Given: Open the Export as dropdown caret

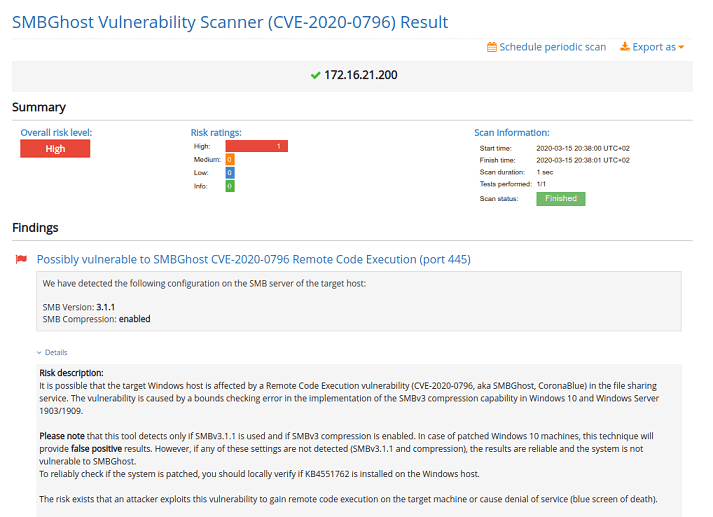Looking at the screenshot, I should 681,48.
